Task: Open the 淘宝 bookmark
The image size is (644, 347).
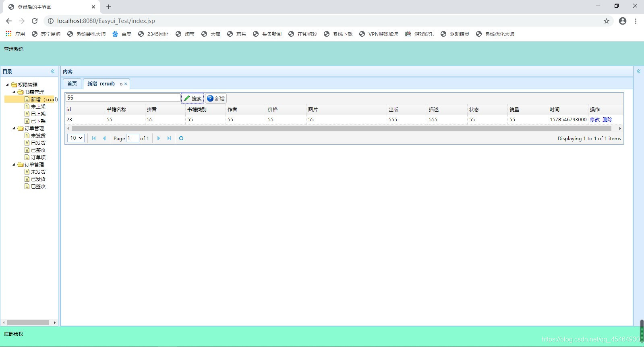Action: point(185,34)
